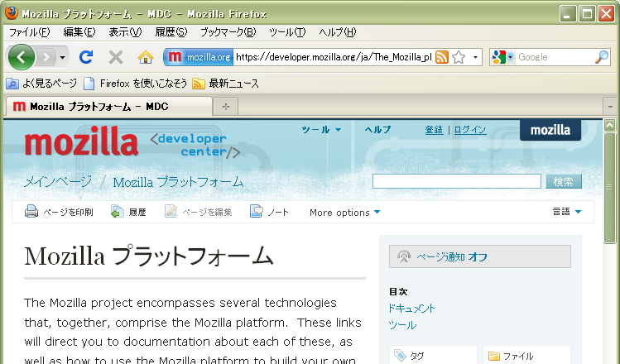Maximize the Firefox window
The image size is (620, 364).
click(x=587, y=14)
